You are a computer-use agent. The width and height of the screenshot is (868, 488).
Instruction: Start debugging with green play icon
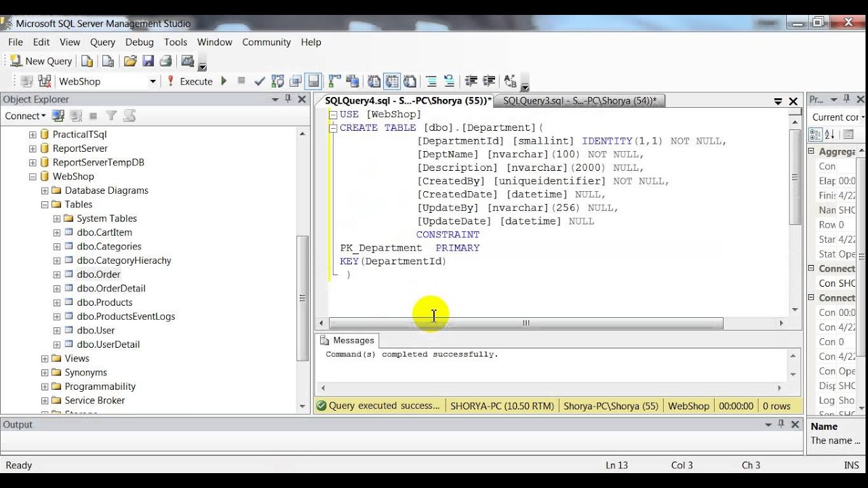(224, 81)
